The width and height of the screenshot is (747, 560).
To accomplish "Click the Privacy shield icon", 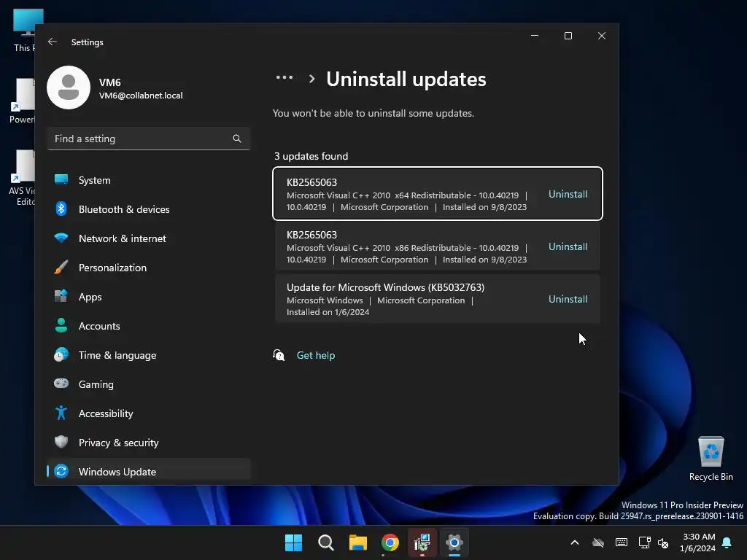I will [x=61, y=442].
